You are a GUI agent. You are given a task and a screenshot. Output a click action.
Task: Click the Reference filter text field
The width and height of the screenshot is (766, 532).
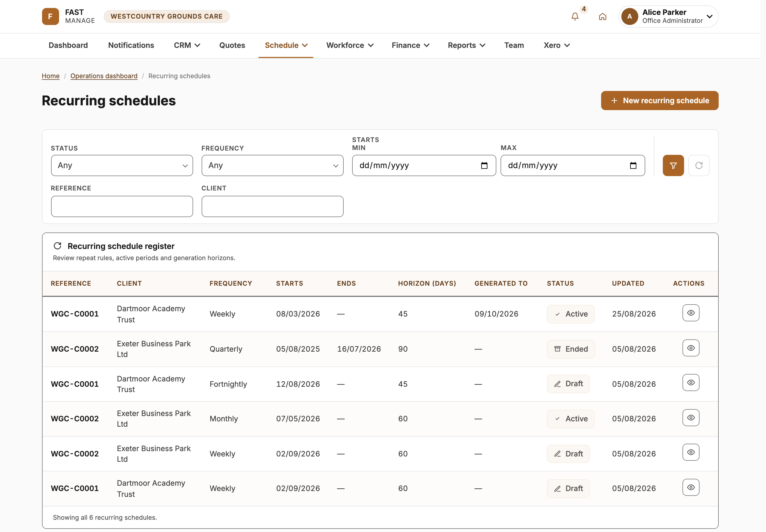pyautogui.click(x=122, y=206)
